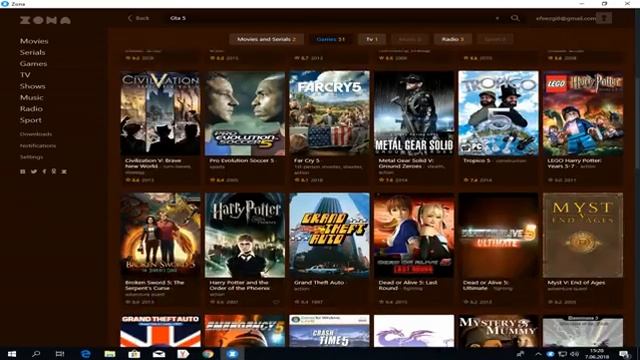Open Mail app from the taskbar
The height and width of the screenshot is (360, 640).
point(159,354)
